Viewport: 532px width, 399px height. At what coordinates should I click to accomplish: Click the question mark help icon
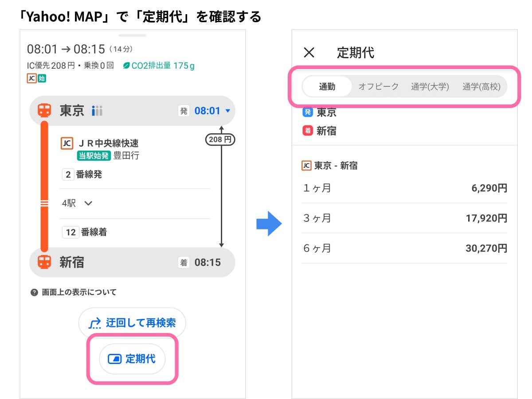point(34,292)
